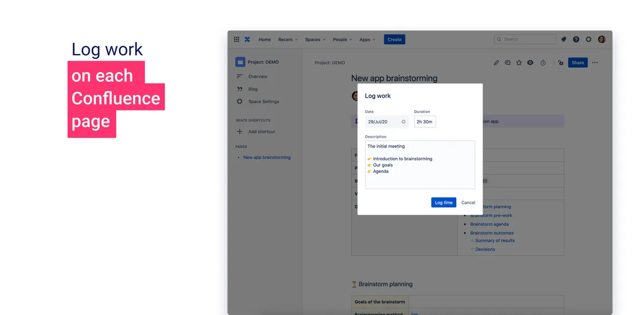This screenshot has width=644, height=315.
Task: Clear the date with the x icon
Action: pos(404,122)
